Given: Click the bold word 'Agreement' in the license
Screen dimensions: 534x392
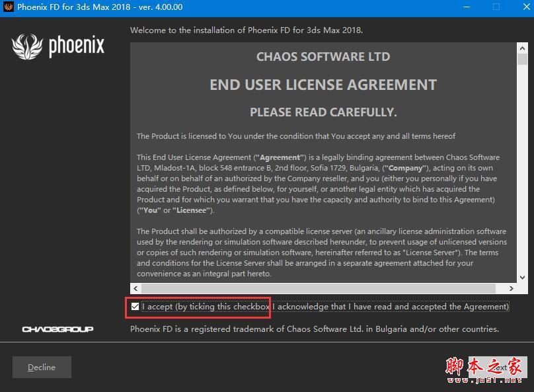Looking at the screenshot, I should coord(280,157).
